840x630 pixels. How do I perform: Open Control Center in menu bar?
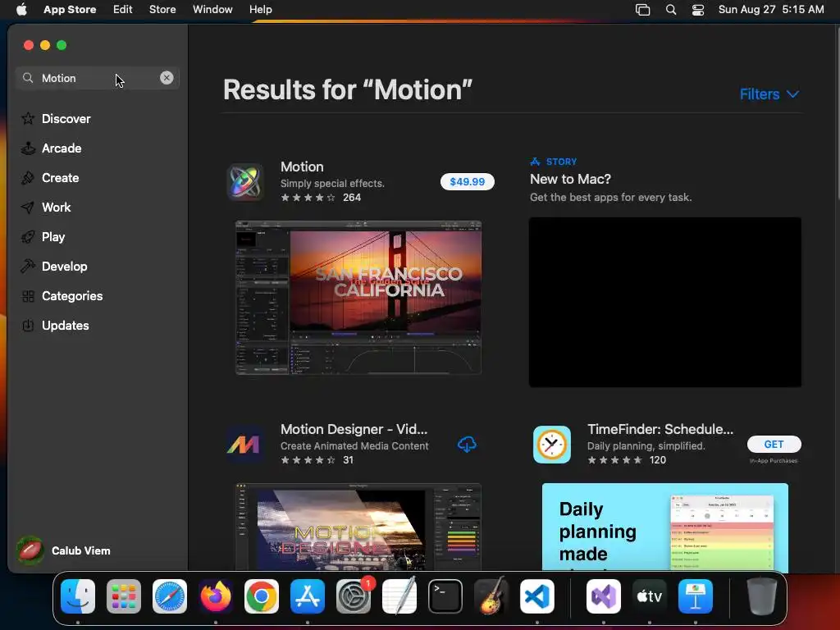coord(698,9)
